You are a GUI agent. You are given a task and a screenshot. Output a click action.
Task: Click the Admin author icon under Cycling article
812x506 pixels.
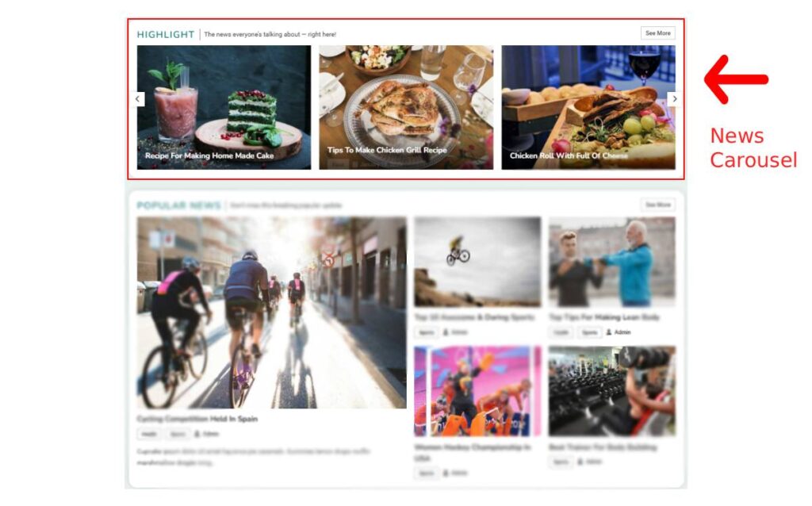197,434
